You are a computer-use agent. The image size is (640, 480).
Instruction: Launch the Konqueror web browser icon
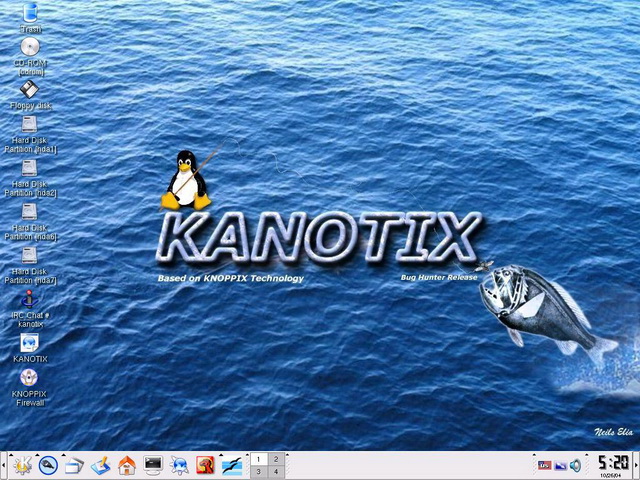[179, 466]
